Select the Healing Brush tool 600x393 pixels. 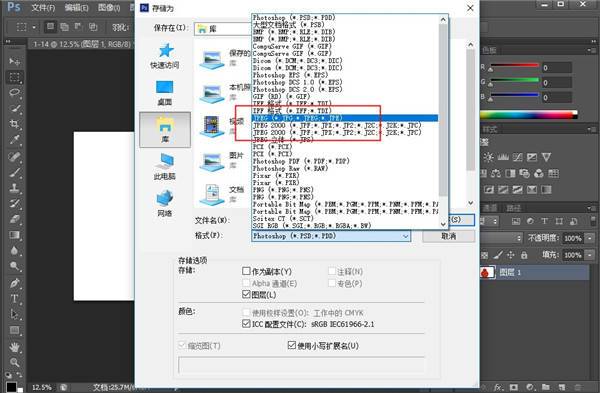(15, 157)
